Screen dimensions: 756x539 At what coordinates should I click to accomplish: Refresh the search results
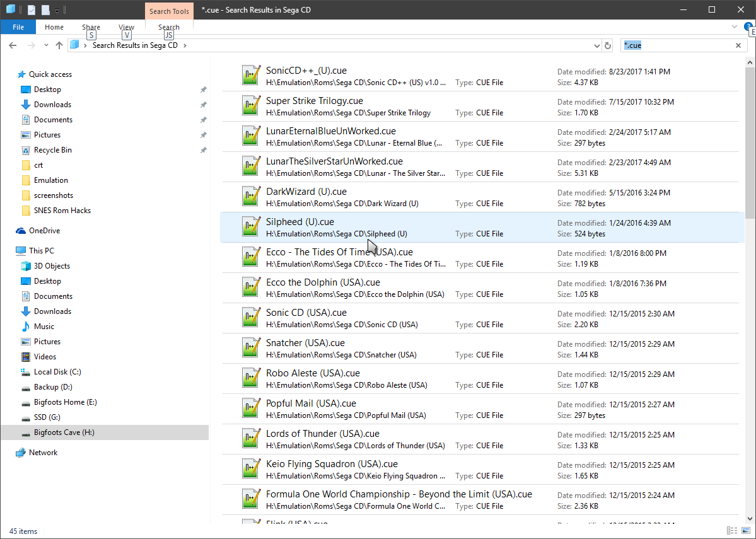pyautogui.click(x=608, y=46)
